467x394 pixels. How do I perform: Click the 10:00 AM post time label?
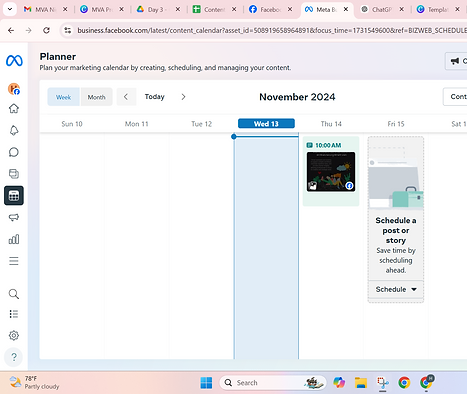pos(328,145)
